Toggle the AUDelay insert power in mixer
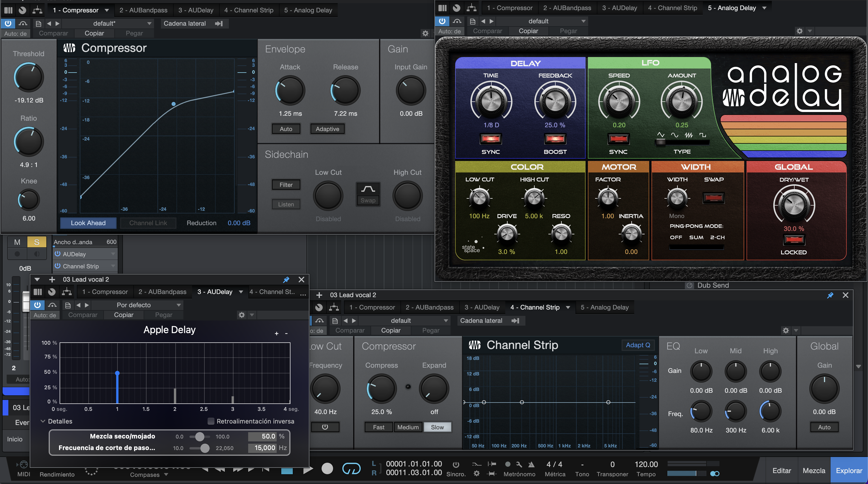The image size is (868, 484). click(58, 254)
